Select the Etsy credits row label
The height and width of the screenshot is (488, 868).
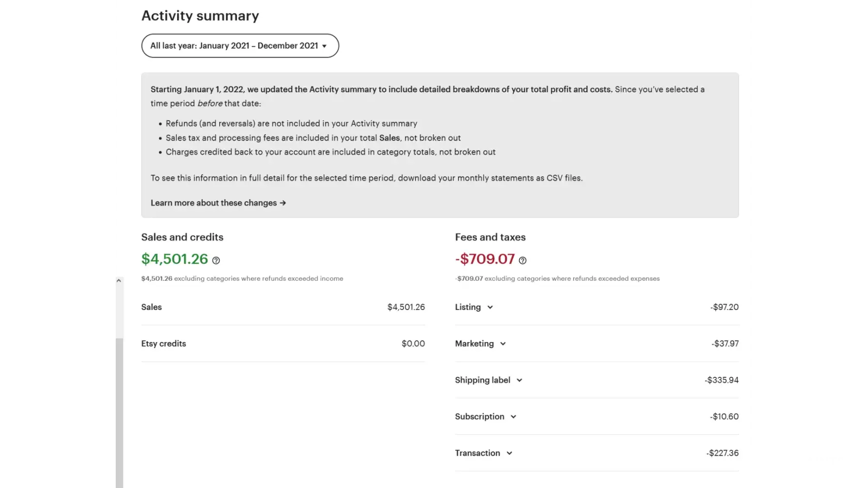(x=164, y=344)
